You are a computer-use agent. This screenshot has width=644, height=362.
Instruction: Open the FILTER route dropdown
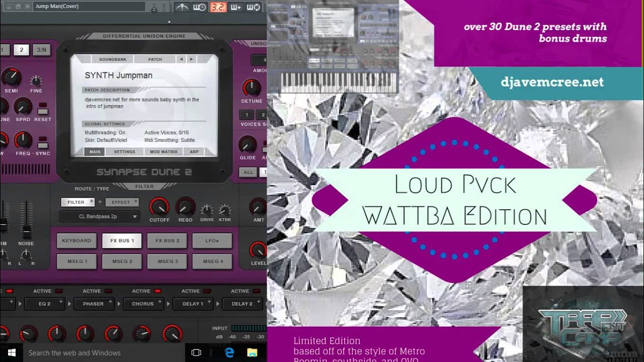pyautogui.click(x=77, y=202)
